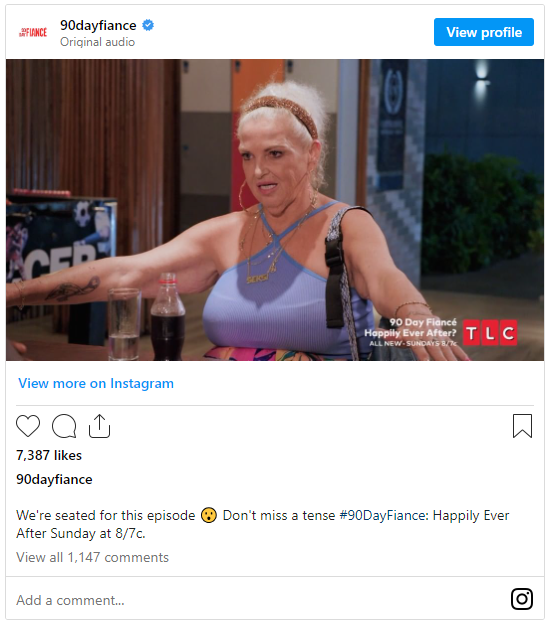Open the 90 Day Fiancé Happily Ever After watermark
549x622 pixels.
(x=411, y=332)
